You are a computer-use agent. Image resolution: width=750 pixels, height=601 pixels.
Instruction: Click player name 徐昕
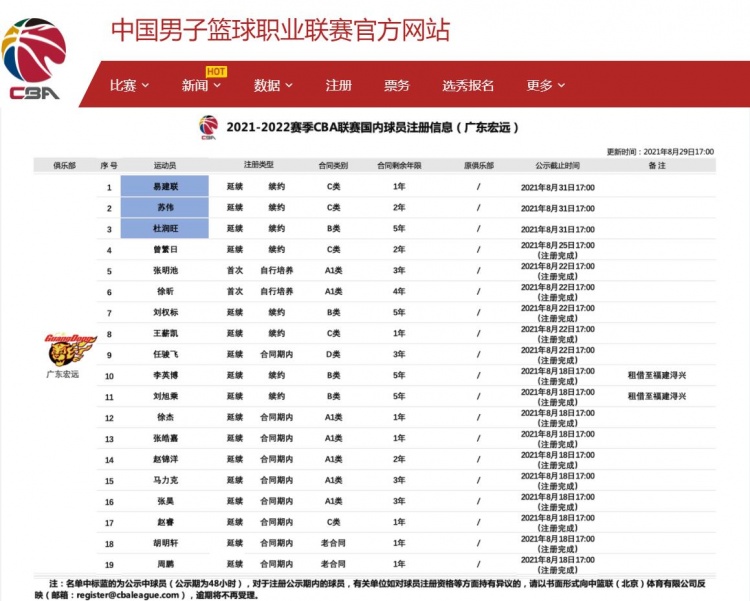point(165,291)
